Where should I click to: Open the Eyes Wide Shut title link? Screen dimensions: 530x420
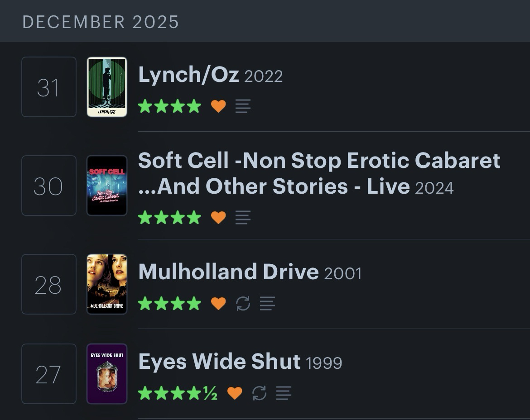point(219,362)
